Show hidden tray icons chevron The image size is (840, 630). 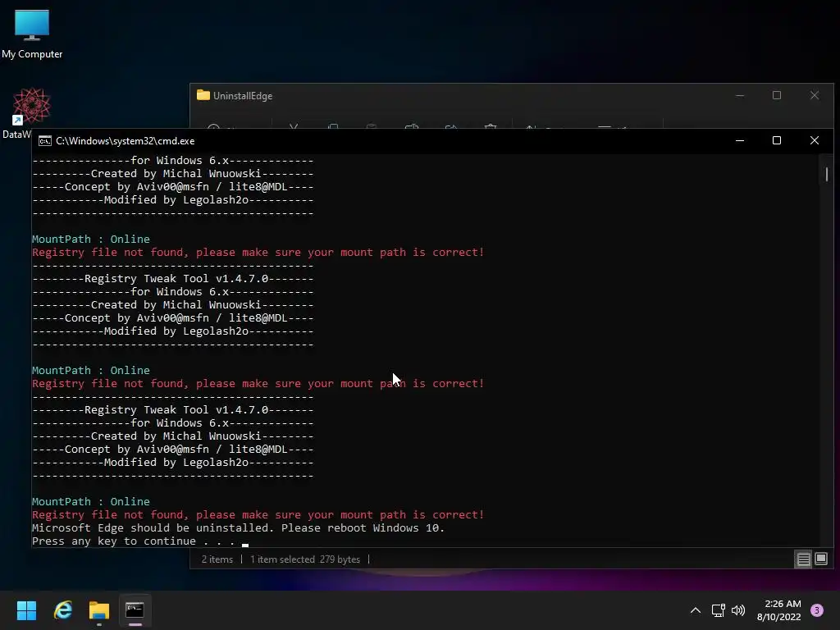[x=696, y=610]
